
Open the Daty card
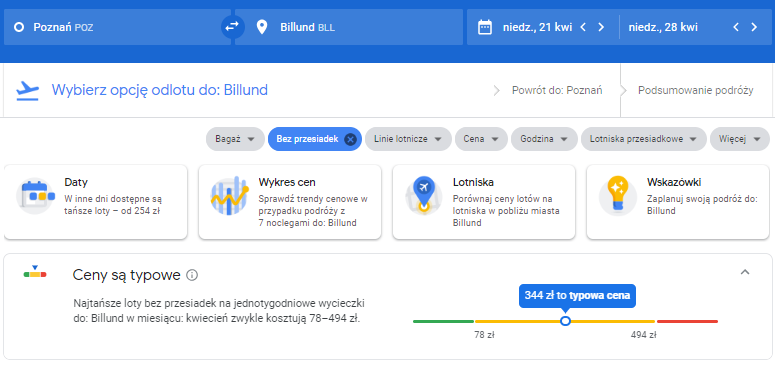pos(95,202)
